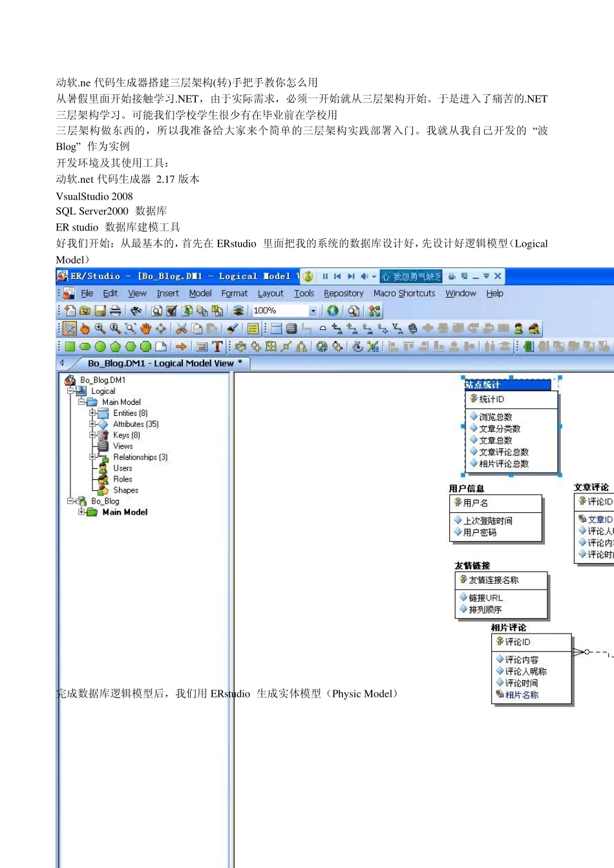Select Shapes in the model tree
The width and height of the screenshot is (614, 868).
pos(125,490)
